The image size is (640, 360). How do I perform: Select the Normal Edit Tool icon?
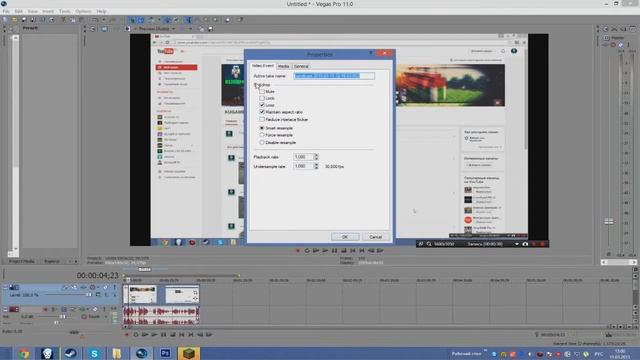(x=188, y=20)
